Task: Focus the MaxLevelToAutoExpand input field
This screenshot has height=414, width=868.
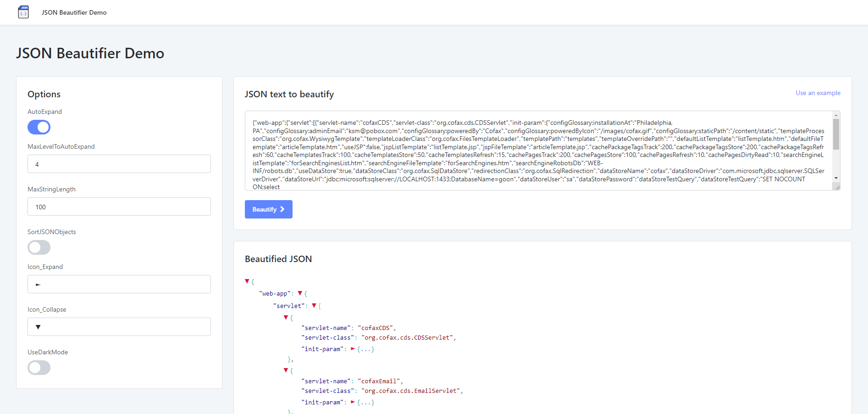Action: coord(119,164)
